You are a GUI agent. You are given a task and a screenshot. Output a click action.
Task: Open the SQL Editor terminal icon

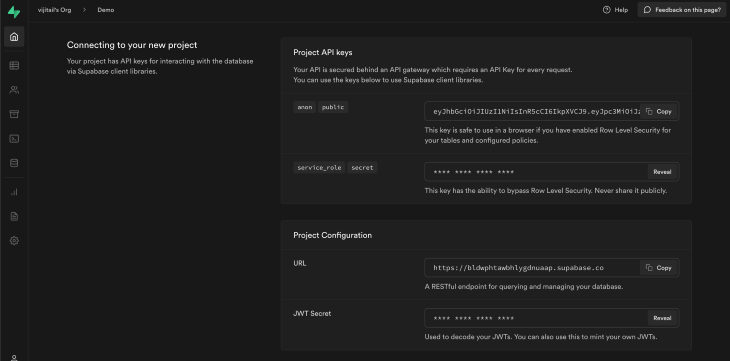pos(14,139)
